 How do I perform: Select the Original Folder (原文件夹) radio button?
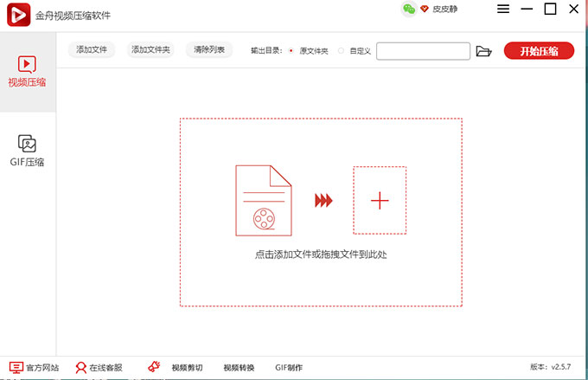291,51
